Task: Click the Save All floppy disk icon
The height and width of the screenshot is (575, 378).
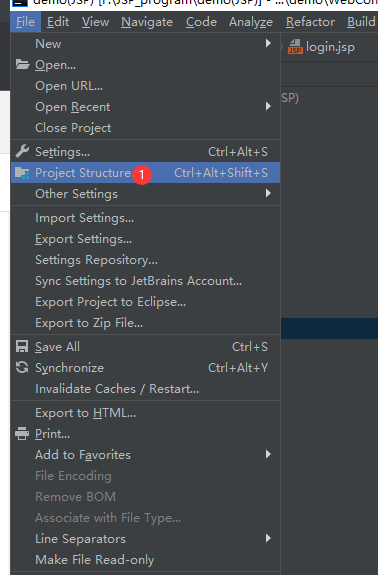Action: coord(22,347)
